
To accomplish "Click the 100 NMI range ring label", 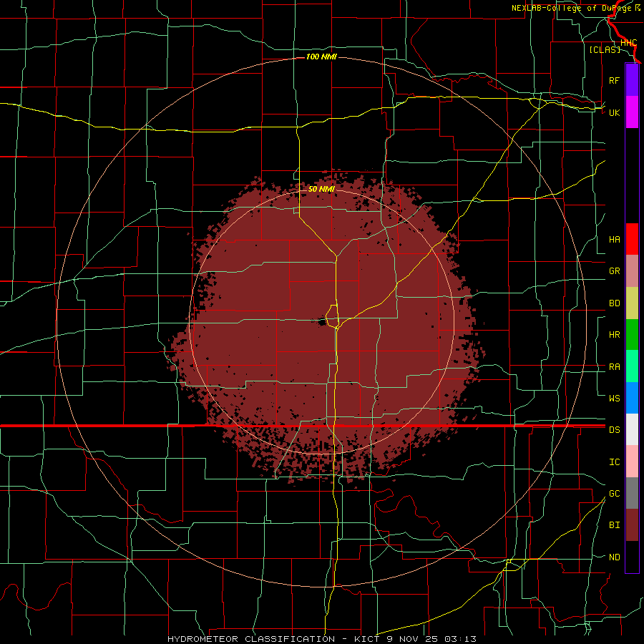I will click(x=321, y=57).
